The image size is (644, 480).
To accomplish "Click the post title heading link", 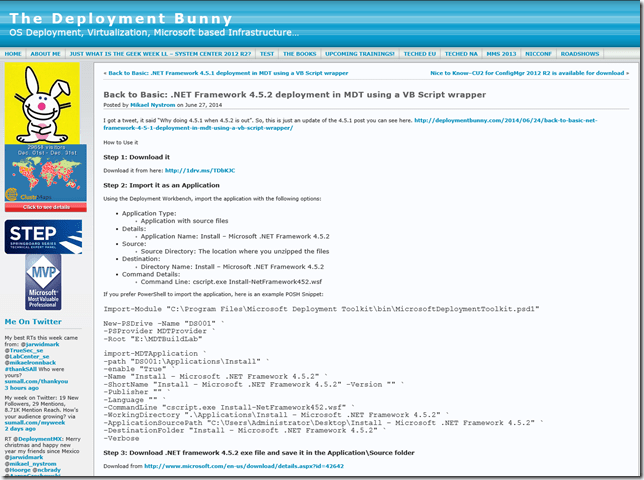I will [294, 94].
